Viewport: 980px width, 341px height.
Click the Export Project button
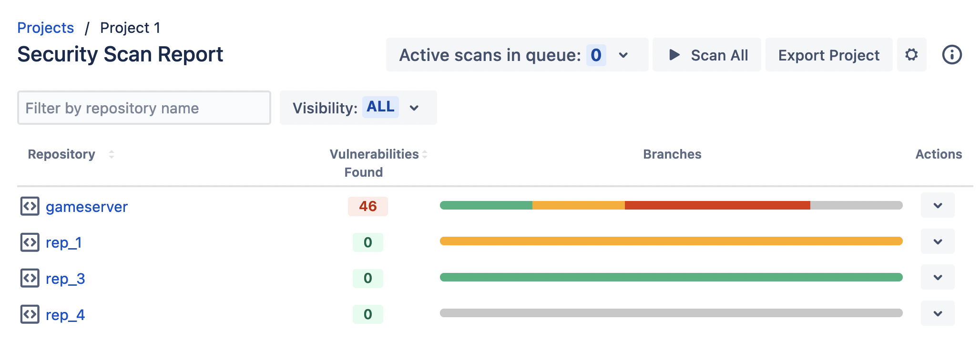[828, 55]
